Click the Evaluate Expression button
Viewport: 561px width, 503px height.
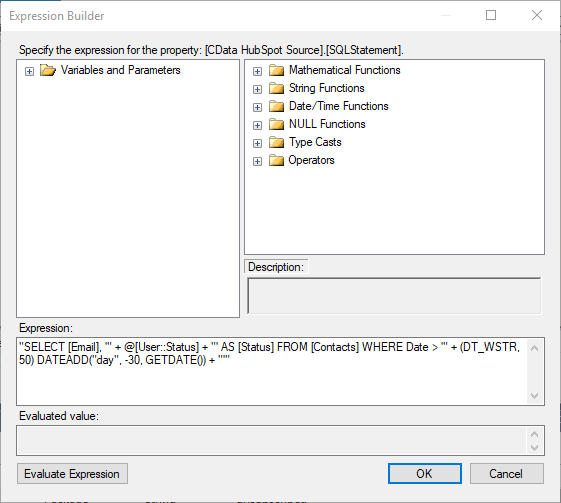point(72,474)
